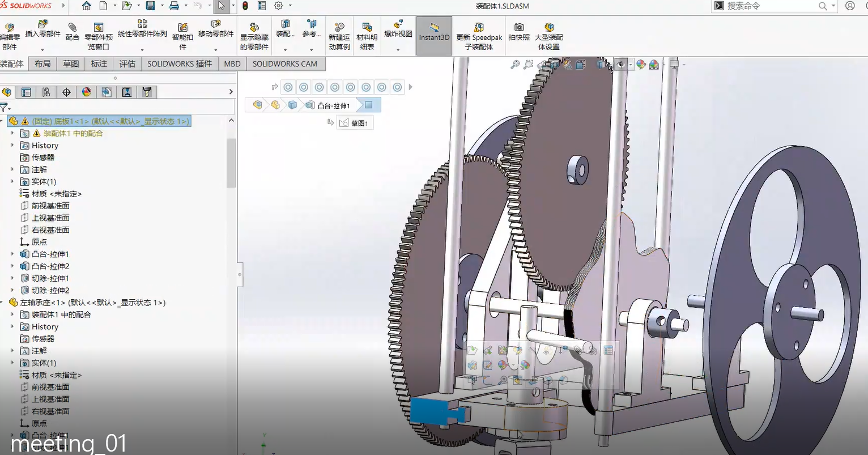Click 草图1 in the breadcrumb

coord(355,123)
